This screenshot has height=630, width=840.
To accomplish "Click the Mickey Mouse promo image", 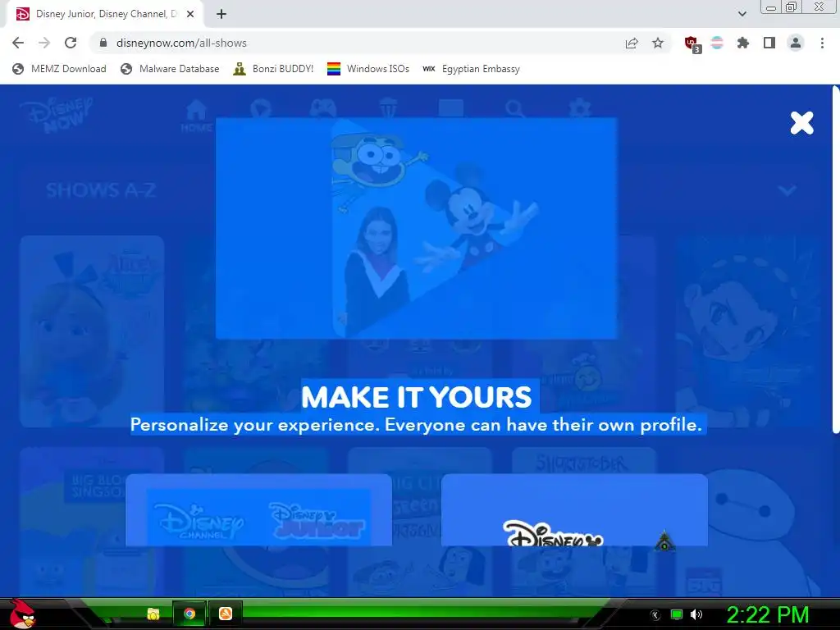I will 416,228.
